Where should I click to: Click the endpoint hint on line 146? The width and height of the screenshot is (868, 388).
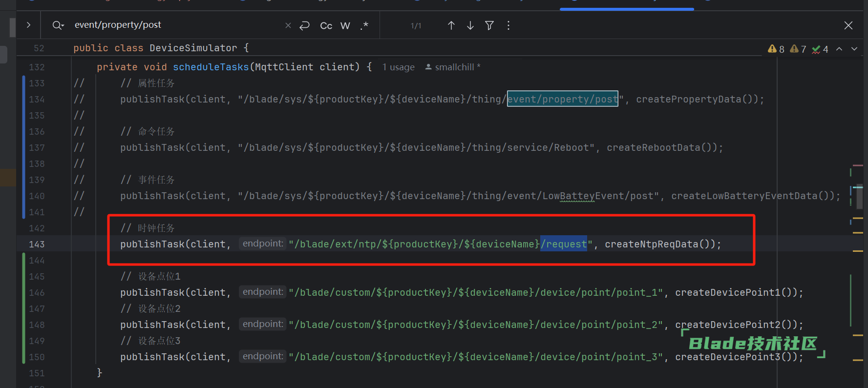coord(263,292)
